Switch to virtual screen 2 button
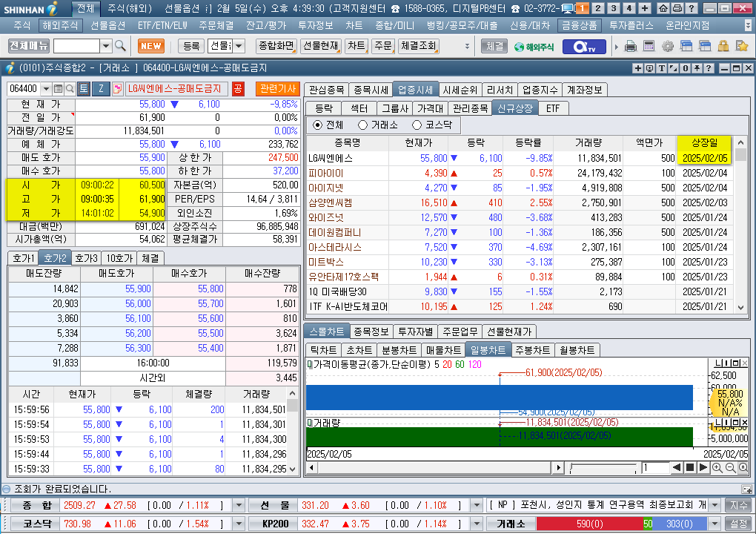 point(598,8)
